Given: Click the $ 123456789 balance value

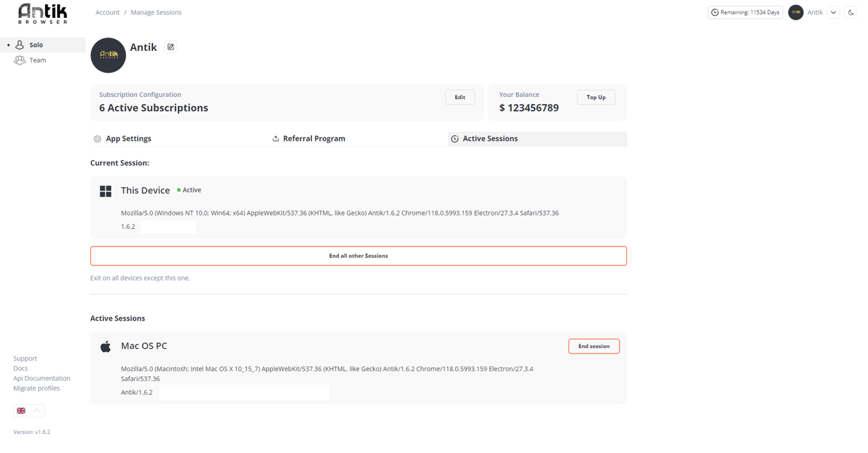Looking at the screenshot, I should 529,108.
